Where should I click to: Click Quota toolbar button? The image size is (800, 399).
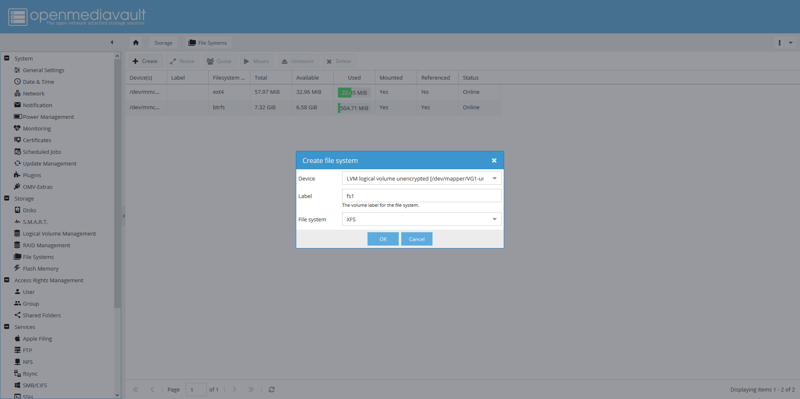pyautogui.click(x=219, y=61)
